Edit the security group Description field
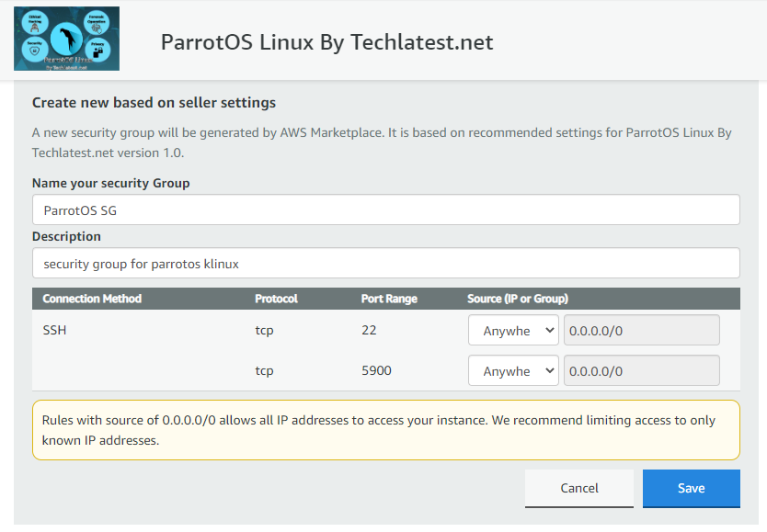Viewport: 767px width, 532px height. (x=386, y=264)
